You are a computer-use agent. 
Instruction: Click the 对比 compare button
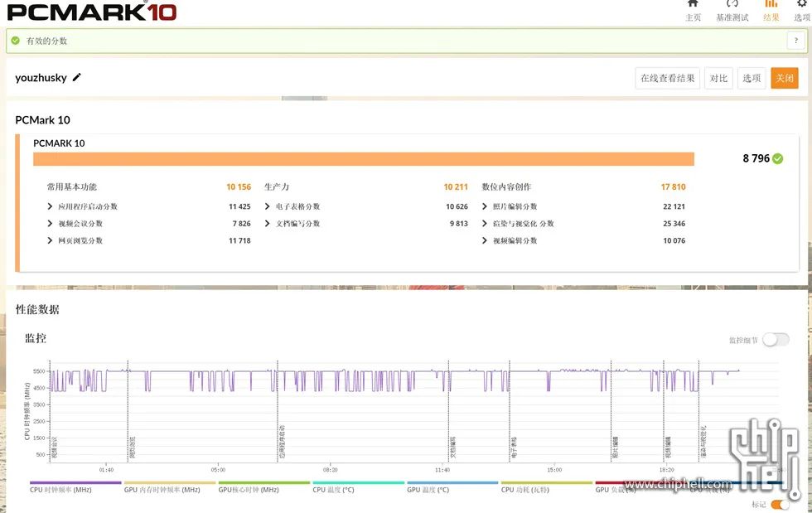click(718, 78)
